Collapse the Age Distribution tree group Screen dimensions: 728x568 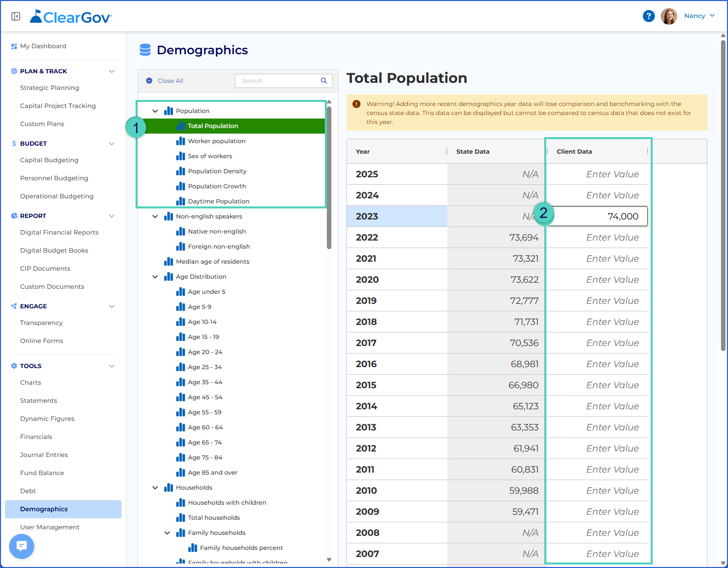[x=155, y=277]
